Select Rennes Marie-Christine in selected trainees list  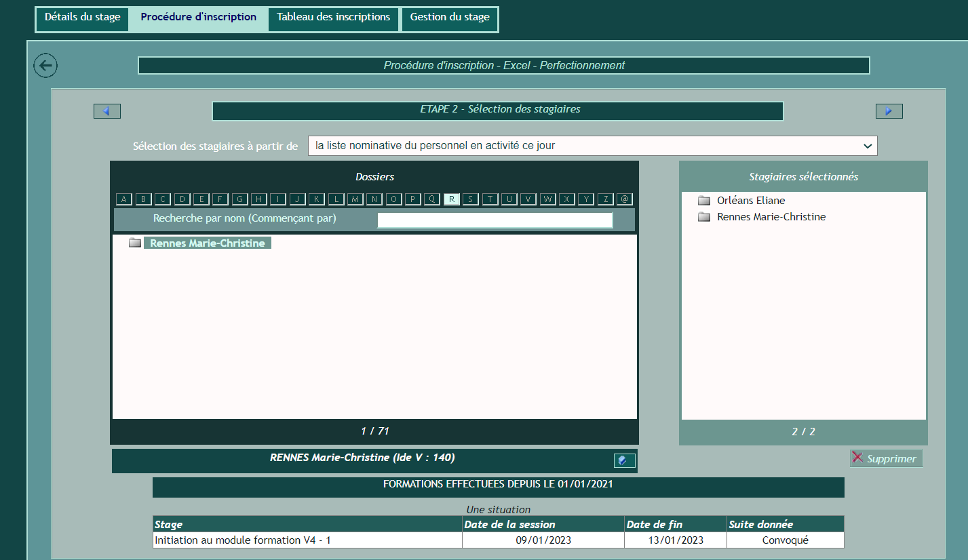click(771, 217)
